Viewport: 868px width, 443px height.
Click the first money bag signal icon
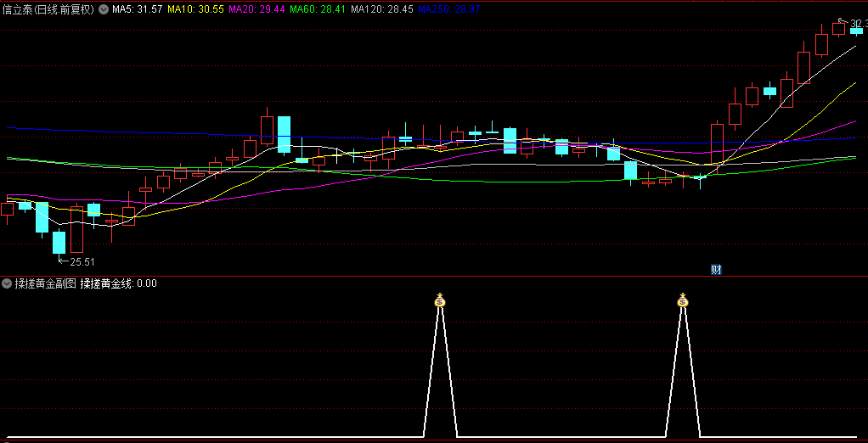440,300
